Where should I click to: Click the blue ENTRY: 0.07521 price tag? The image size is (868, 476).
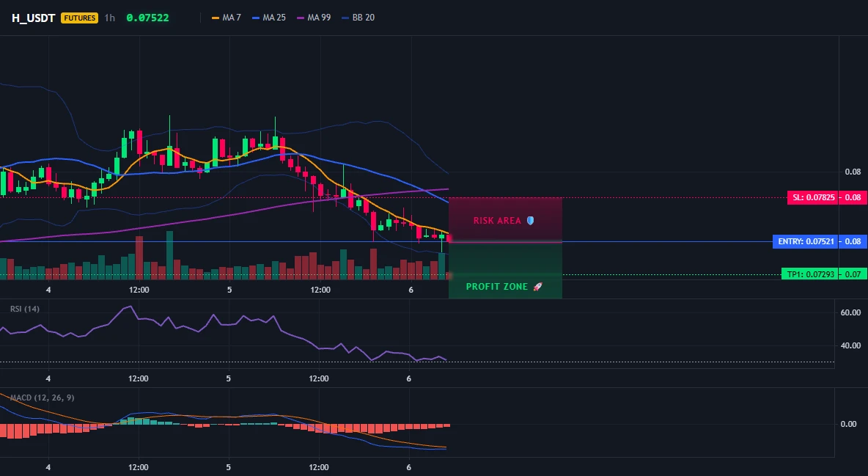click(806, 241)
